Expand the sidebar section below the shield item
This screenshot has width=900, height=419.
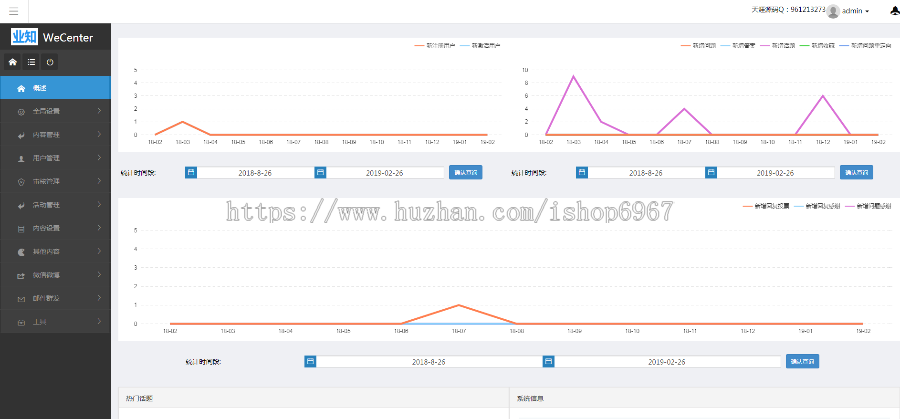[x=55, y=205]
